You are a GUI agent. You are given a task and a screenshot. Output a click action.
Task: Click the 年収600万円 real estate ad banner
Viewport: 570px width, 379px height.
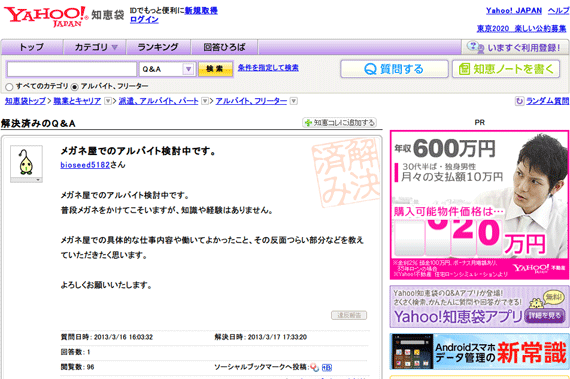479,205
